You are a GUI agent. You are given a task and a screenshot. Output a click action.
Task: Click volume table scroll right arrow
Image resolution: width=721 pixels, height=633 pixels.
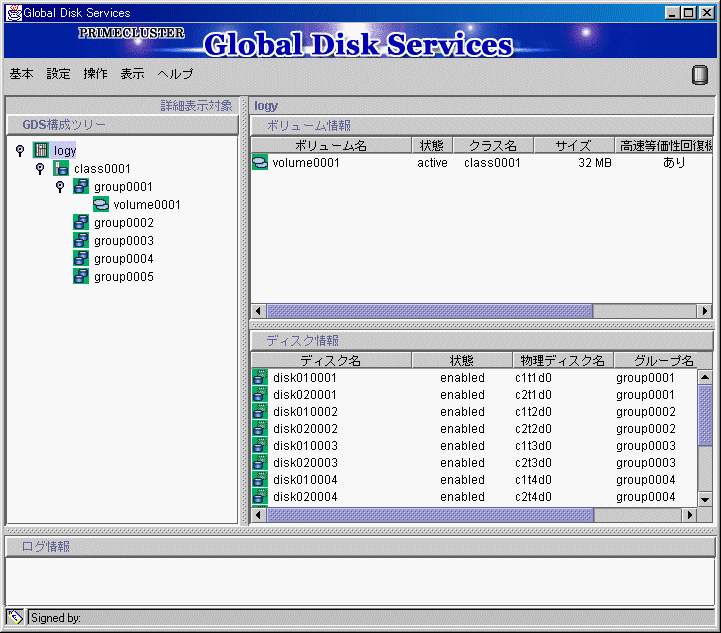pyautogui.click(x=705, y=311)
